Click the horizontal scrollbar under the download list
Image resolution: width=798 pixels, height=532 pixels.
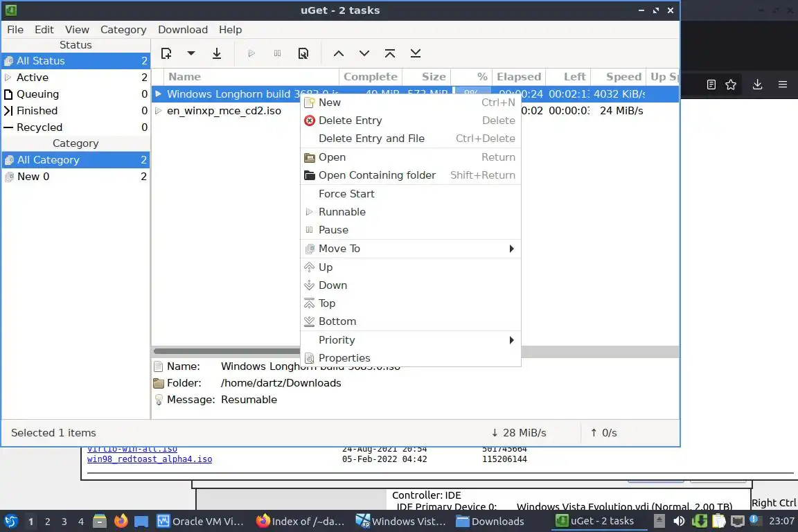227,351
